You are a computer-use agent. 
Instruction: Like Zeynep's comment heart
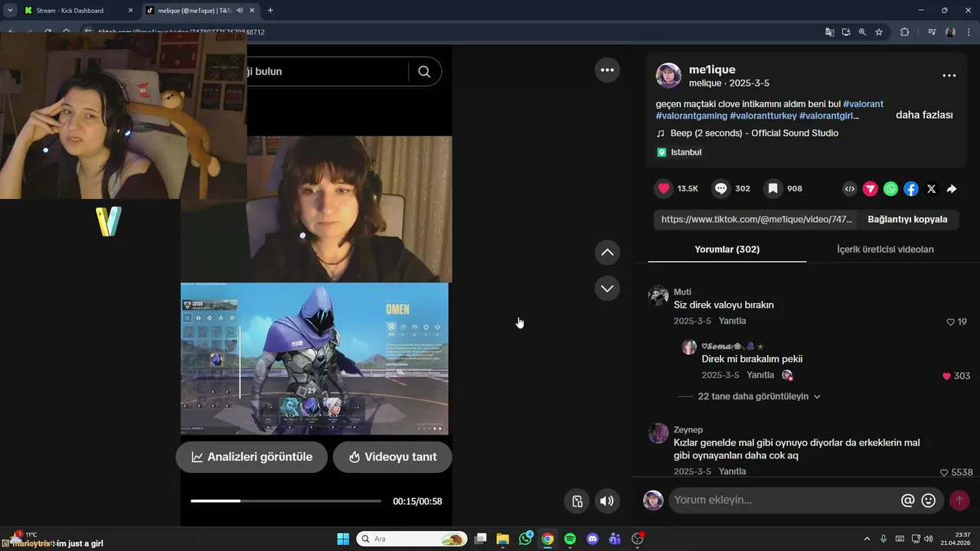[944, 473]
